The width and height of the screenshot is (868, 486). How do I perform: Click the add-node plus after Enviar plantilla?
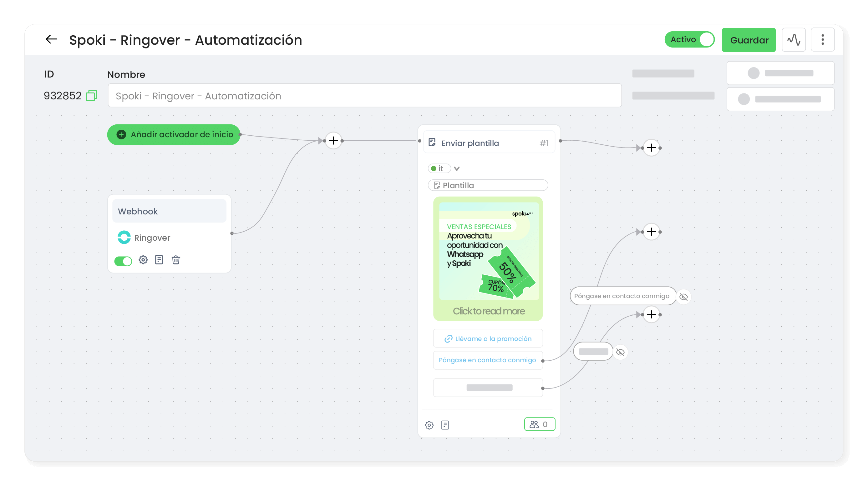[651, 148]
